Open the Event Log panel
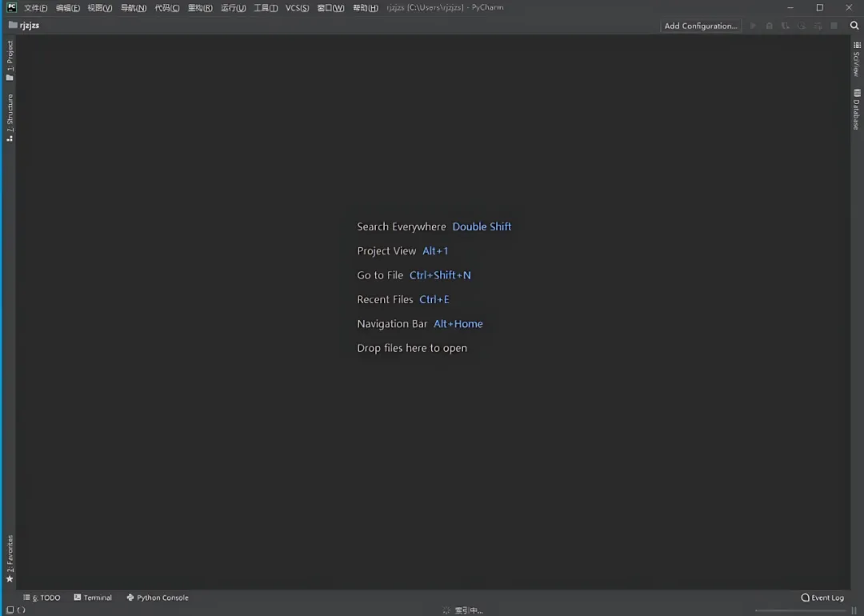The image size is (864, 616). click(x=822, y=598)
